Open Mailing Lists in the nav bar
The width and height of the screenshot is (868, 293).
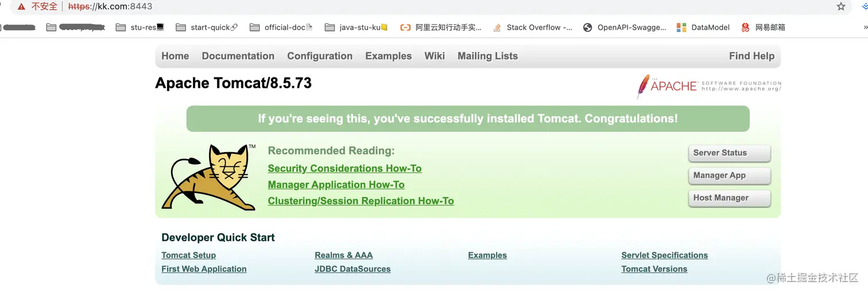click(x=487, y=56)
